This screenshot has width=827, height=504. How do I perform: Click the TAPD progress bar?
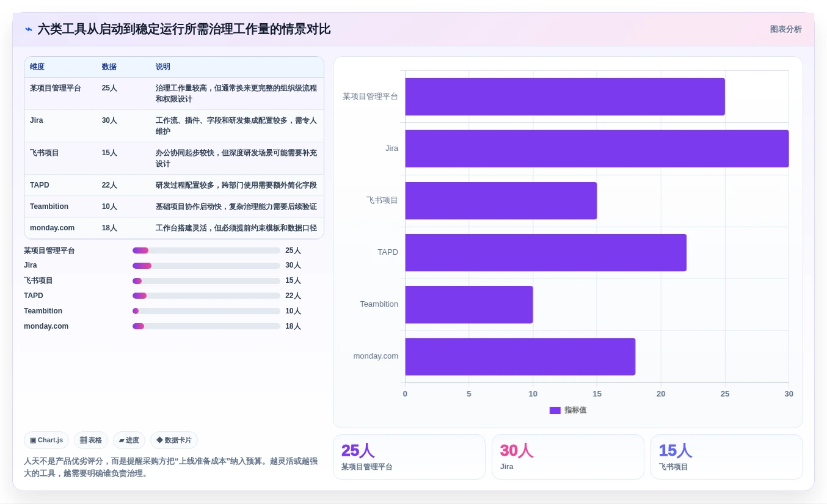(206, 296)
